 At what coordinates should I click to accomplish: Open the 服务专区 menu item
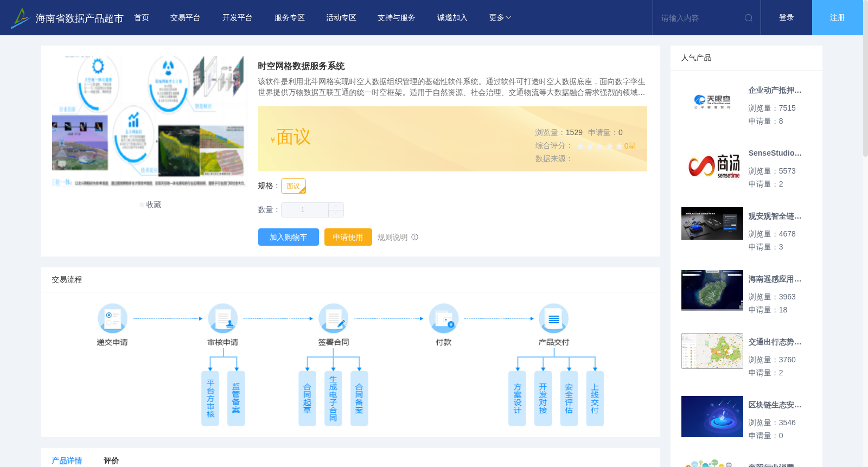[290, 18]
